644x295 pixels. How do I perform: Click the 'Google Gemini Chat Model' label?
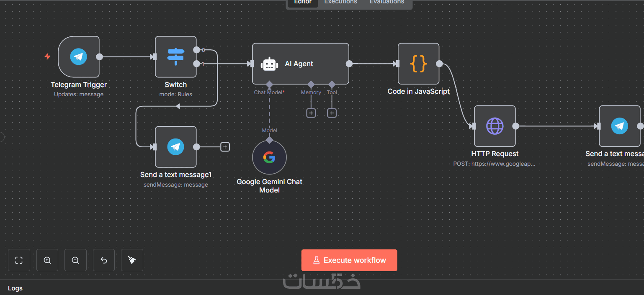(270, 186)
